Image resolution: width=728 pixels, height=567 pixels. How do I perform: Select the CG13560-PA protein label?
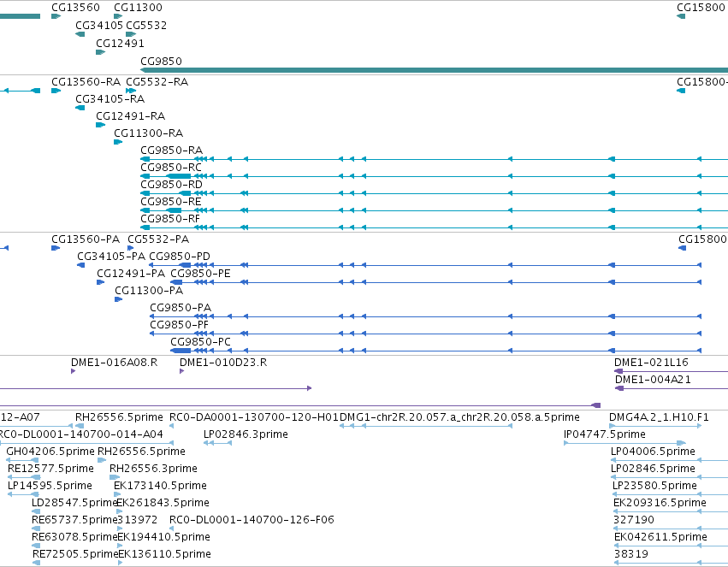86,239
